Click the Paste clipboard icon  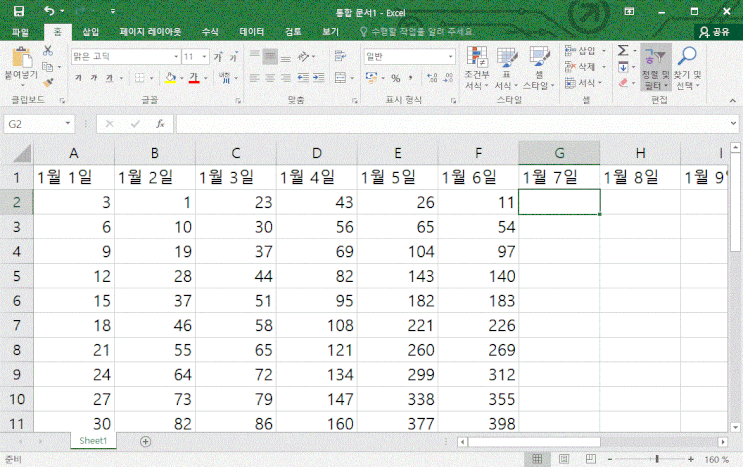(21, 58)
